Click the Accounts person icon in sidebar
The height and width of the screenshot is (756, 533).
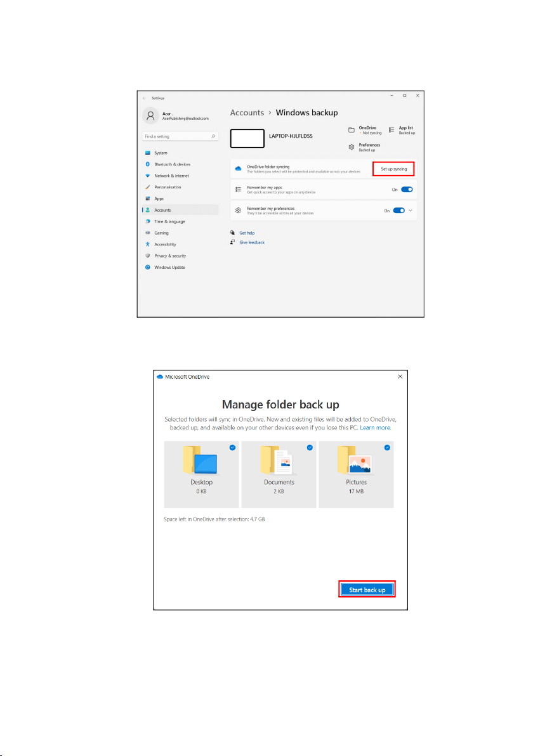148,210
